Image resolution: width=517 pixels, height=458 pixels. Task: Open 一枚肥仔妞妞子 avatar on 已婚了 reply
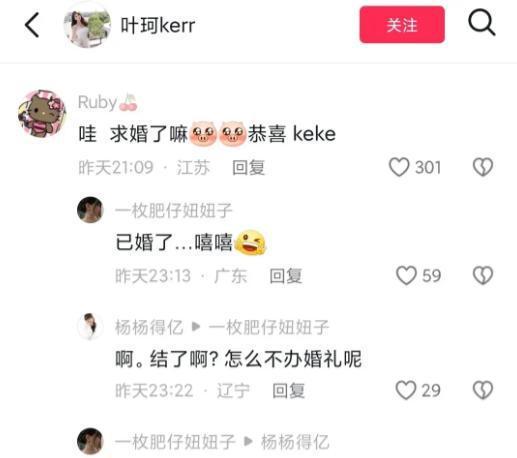(x=90, y=210)
